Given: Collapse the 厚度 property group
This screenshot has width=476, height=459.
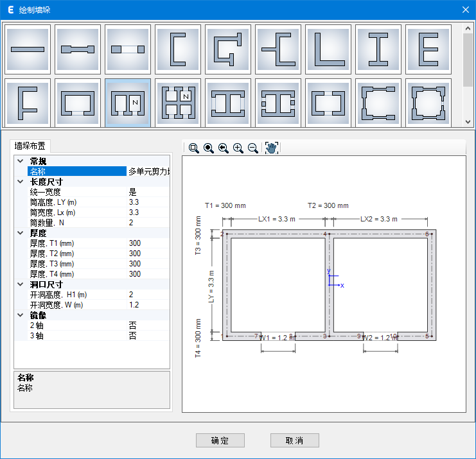Looking at the screenshot, I should [x=21, y=233].
